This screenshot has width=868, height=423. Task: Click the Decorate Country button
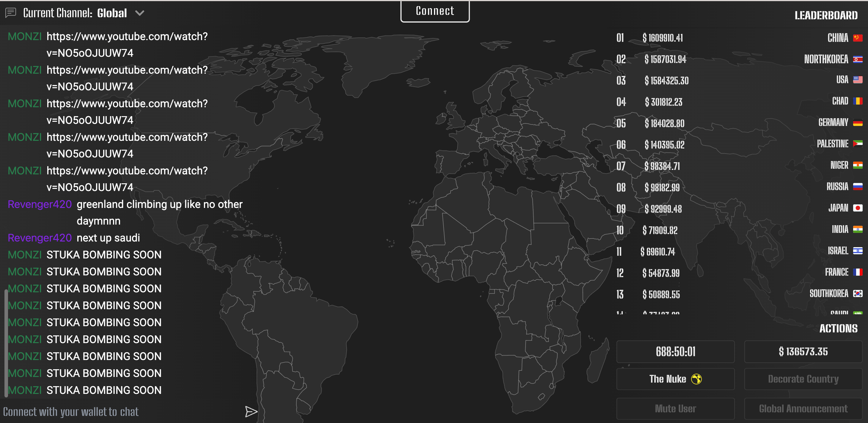tap(803, 379)
